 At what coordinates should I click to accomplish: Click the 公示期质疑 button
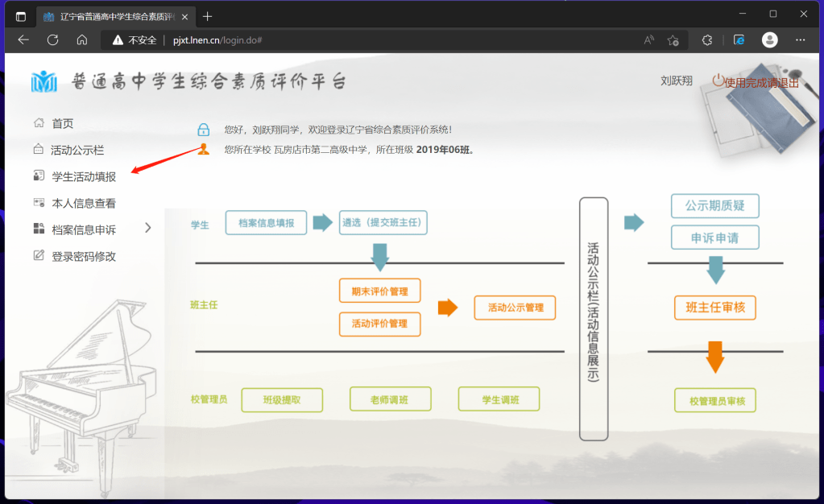(714, 206)
